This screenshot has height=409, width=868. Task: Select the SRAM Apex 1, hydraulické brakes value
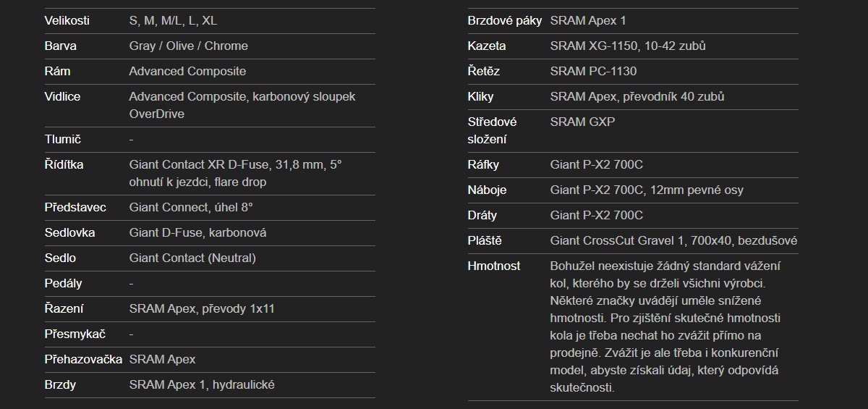point(202,384)
